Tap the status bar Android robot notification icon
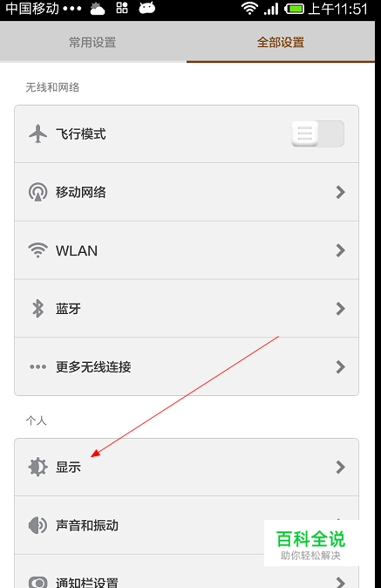The image size is (381, 588). pos(146,8)
